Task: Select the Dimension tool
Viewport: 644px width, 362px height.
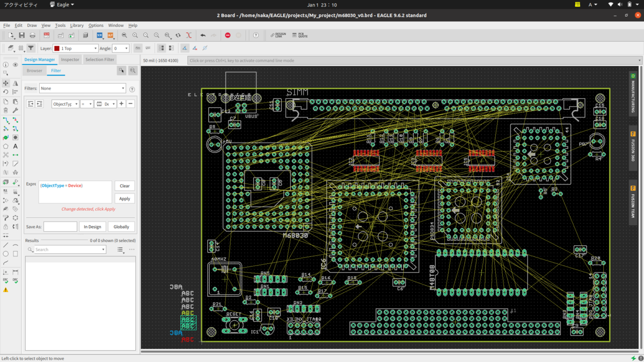Action: [15, 272]
